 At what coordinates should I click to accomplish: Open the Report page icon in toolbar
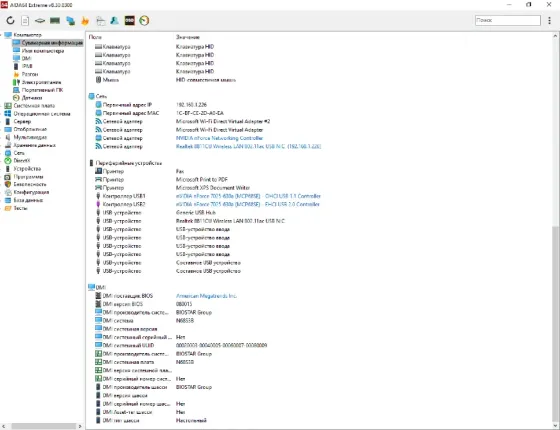[25, 21]
